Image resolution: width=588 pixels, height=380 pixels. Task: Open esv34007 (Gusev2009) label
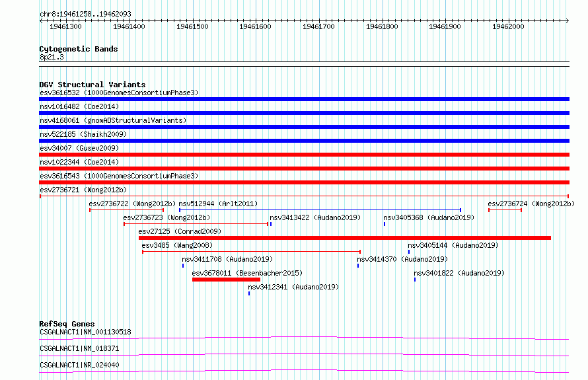(79, 148)
